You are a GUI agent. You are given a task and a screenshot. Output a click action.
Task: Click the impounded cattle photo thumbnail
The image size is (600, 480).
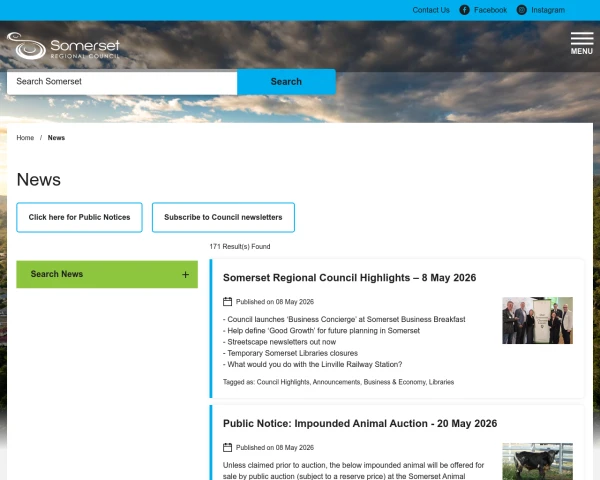(x=537, y=461)
